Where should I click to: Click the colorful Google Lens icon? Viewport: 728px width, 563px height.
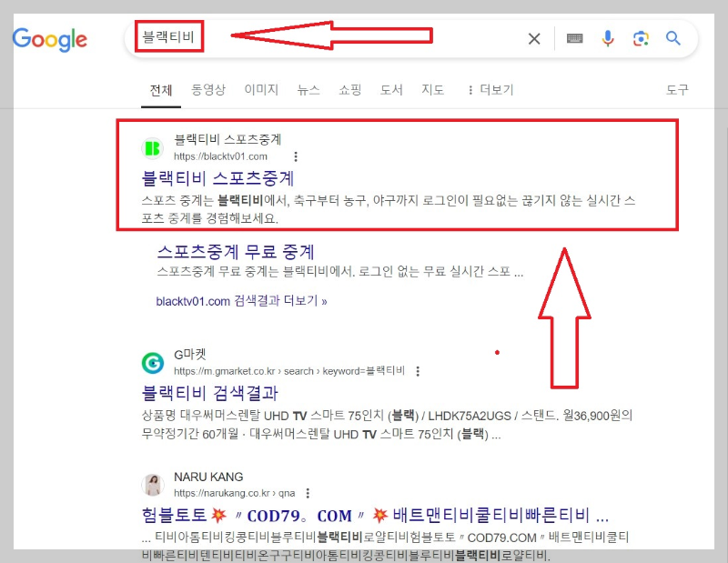641,38
